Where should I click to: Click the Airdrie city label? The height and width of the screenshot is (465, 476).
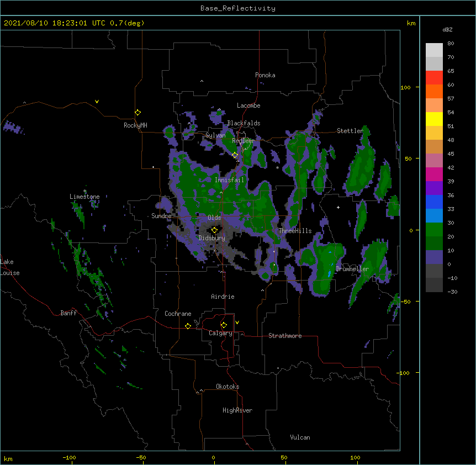click(x=223, y=297)
